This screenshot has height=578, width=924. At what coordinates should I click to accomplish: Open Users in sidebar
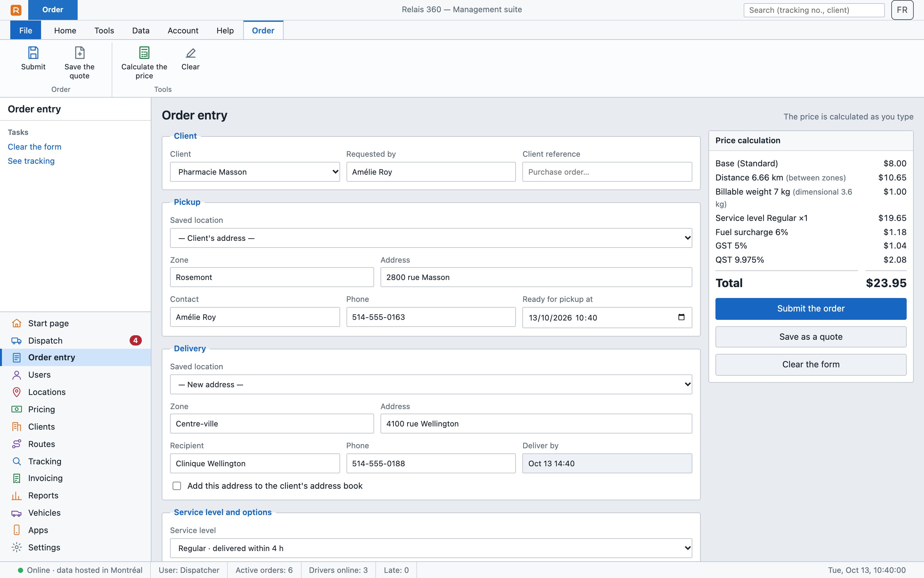click(x=76, y=375)
